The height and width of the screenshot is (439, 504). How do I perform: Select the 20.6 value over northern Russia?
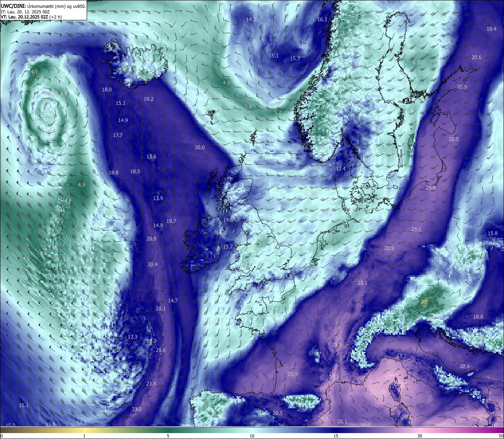point(476,57)
